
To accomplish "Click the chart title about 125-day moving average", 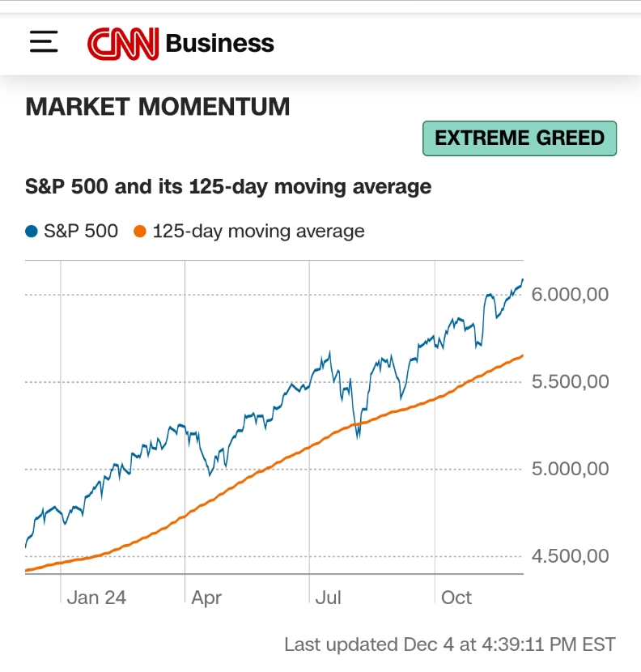I will point(228,187).
